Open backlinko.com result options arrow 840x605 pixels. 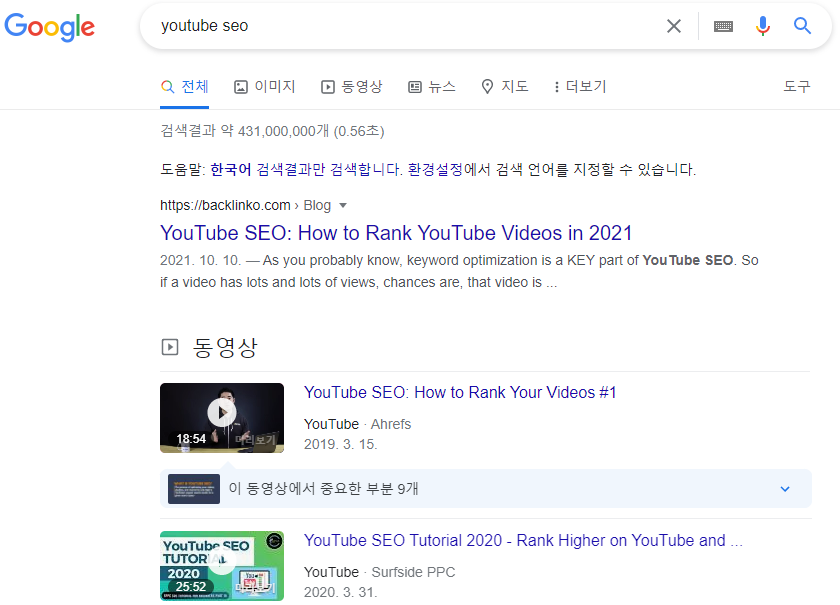(x=343, y=205)
